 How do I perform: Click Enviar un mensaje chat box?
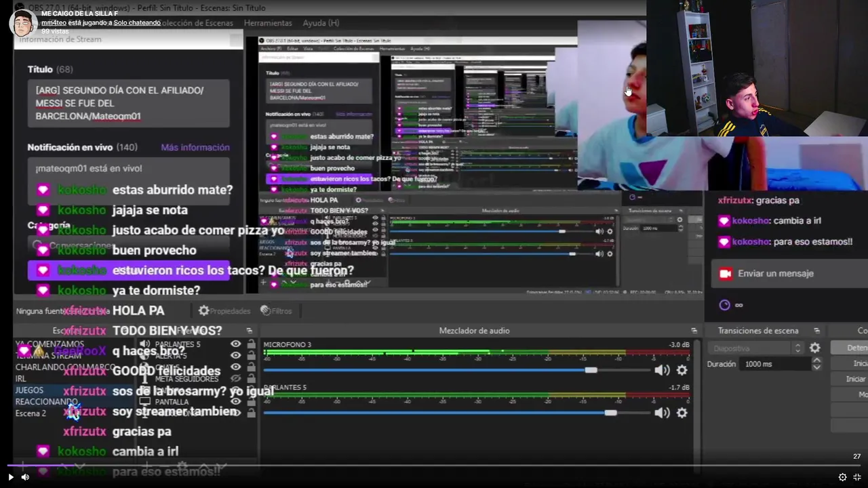(x=789, y=274)
